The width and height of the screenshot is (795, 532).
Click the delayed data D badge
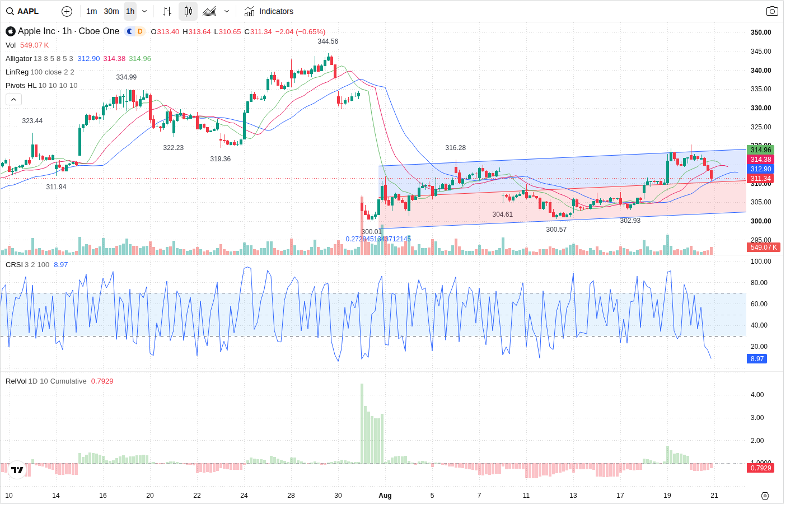[140, 31]
